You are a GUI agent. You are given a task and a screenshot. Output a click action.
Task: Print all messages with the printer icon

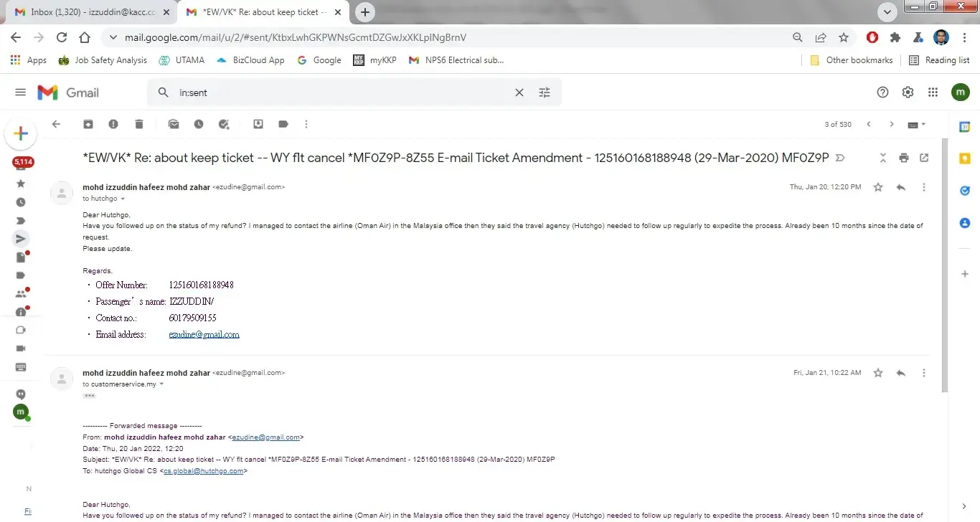click(x=904, y=158)
